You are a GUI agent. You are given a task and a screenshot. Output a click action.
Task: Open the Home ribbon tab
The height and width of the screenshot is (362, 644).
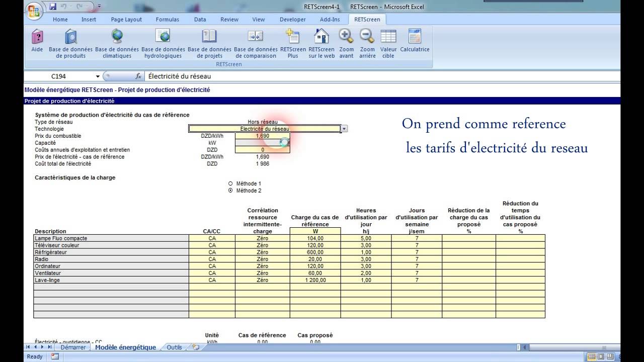pyautogui.click(x=60, y=20)
